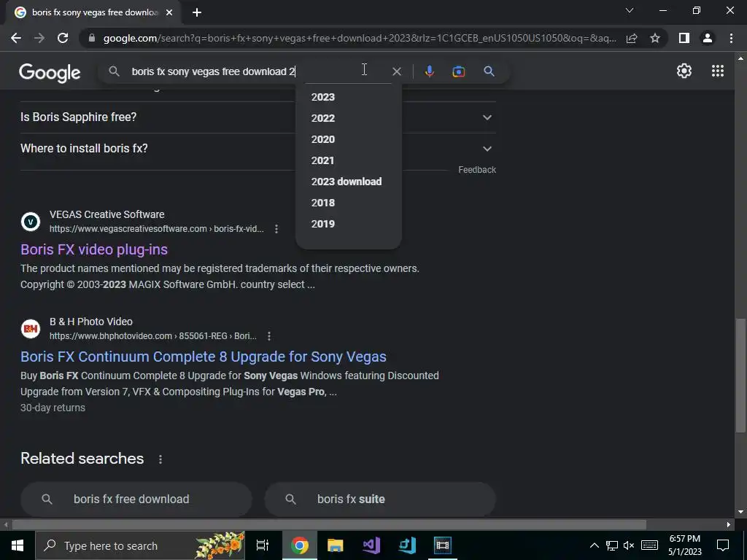Image resolution: width=747 pixels, height=560 pixels.
Task: Clear the search box text
Action: [x=396, y=71]
